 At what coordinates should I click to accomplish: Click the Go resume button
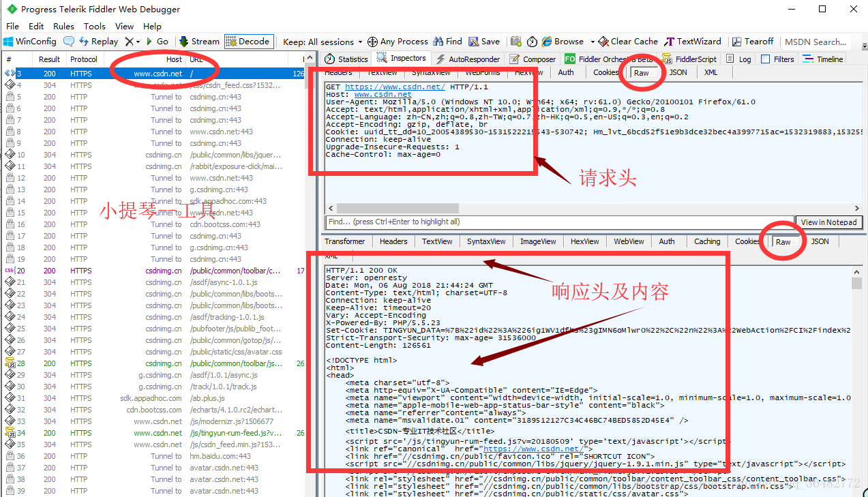point(156,42)
